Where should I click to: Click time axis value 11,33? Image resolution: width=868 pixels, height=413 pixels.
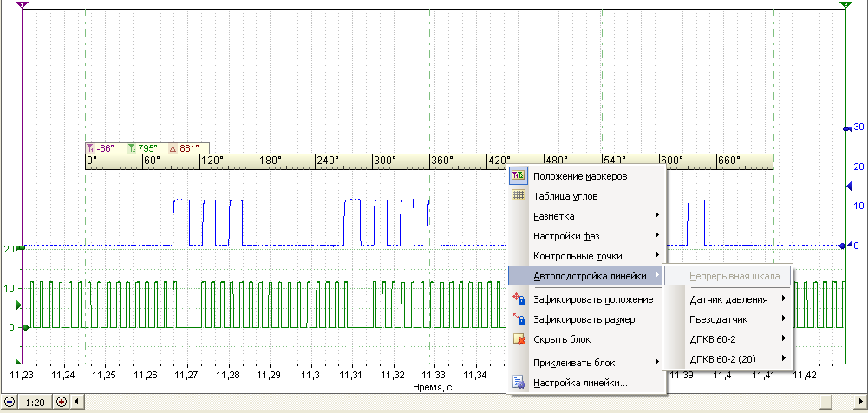pos(434,375)
